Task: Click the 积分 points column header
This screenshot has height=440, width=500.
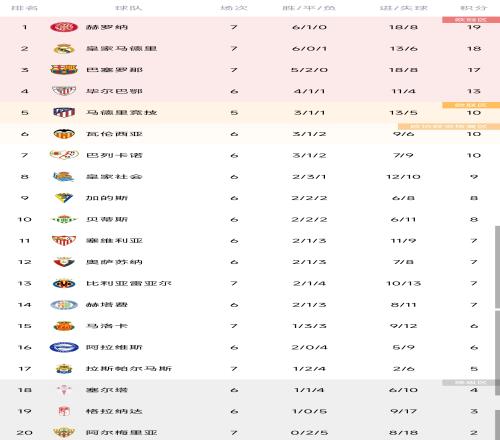Action: [x=474, y=8]
